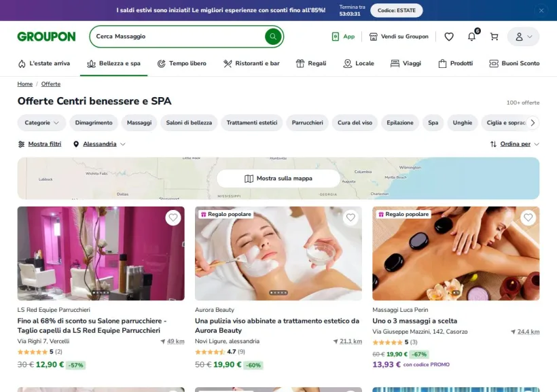Select the Epilazione chip
557x392 pixels.
click(400, 122)
